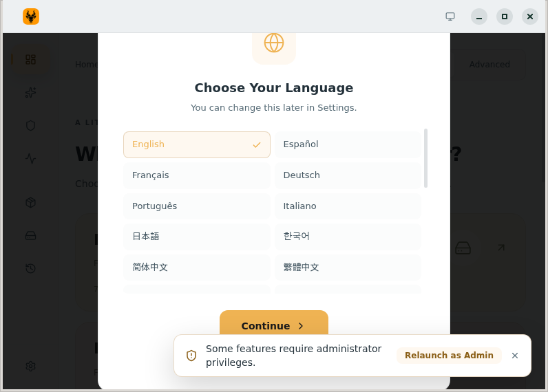Select Português language option
Screen dimensions: 548x392
197,206
